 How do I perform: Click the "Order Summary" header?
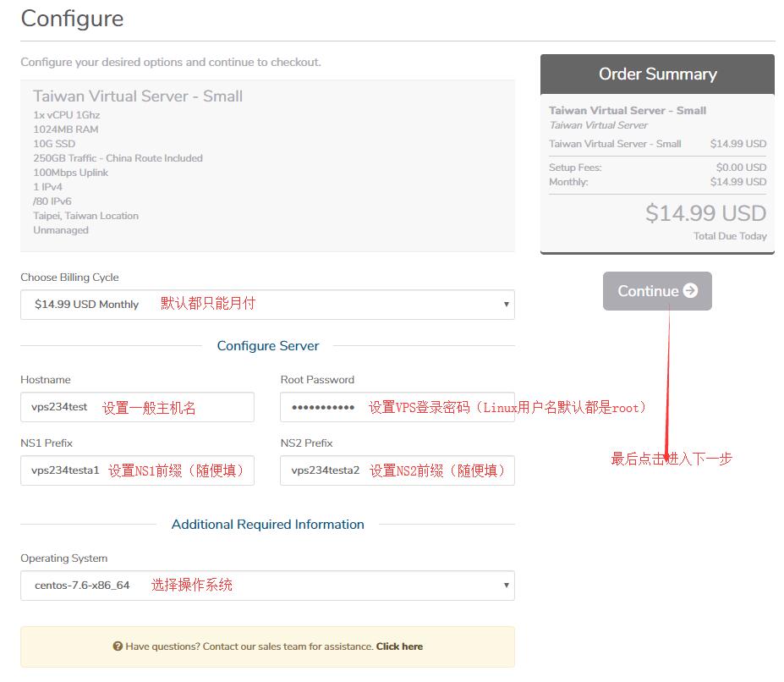pyautogui.click(x=657, y=74)
